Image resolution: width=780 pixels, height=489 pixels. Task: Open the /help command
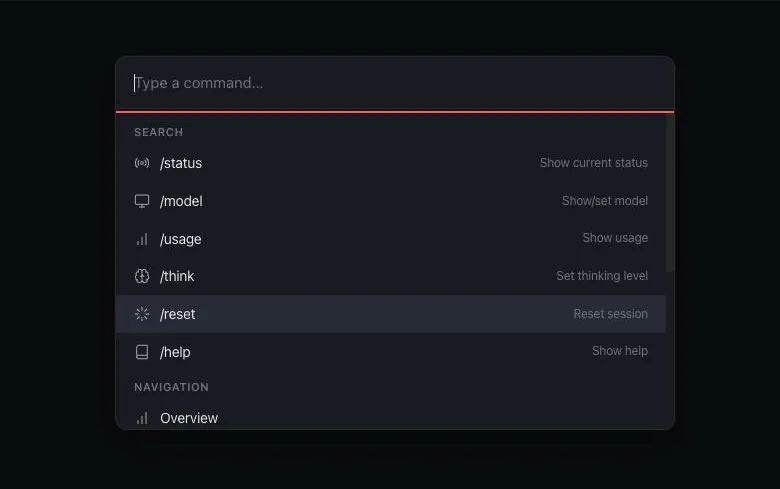pyautogui.click(x=175, y=352)
